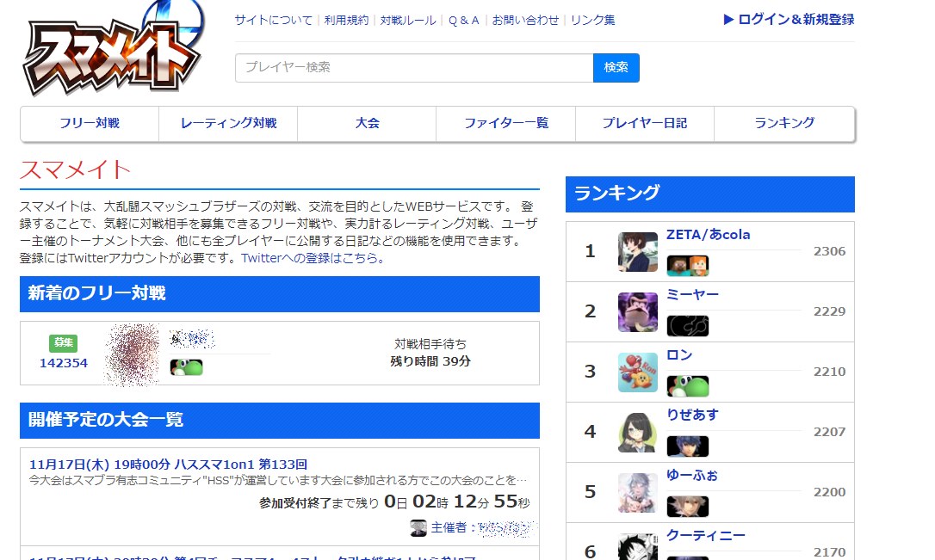Click the 新着のフリー対戦 section header
935x560 pixels.
(280, 293)
